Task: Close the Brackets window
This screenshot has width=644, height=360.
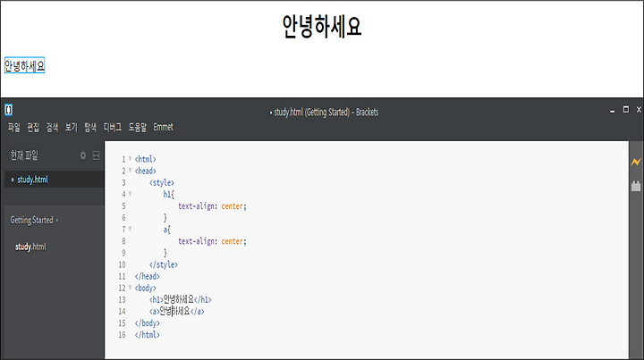Action: [x=639, y=110]
